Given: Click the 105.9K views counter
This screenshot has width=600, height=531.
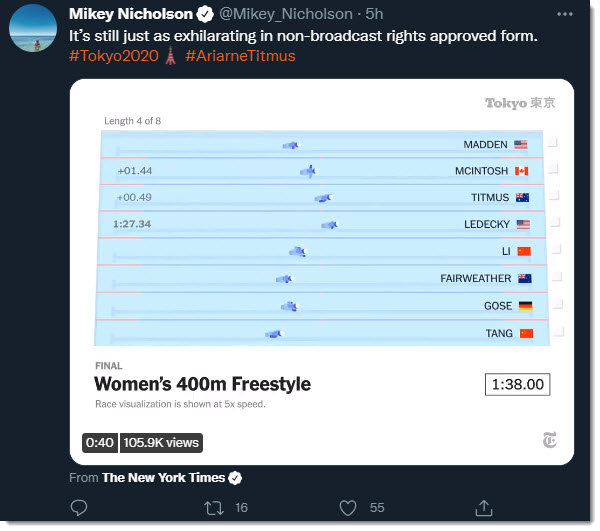Looking at the screenshot, I should click(162, 442).
